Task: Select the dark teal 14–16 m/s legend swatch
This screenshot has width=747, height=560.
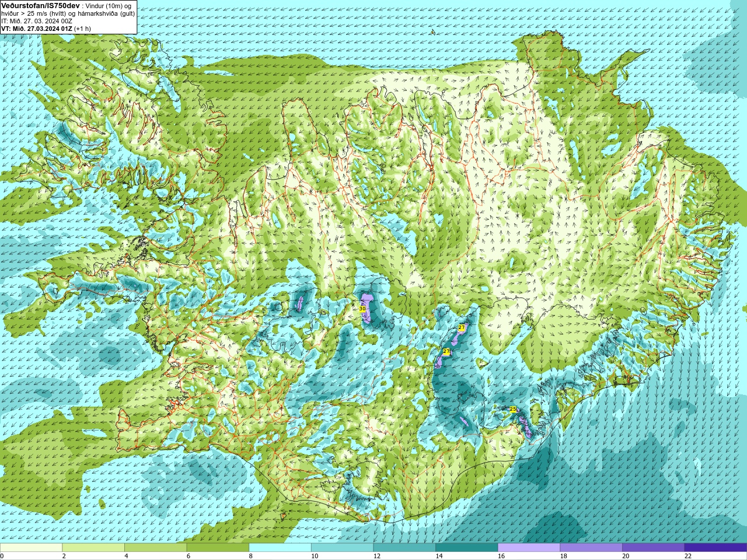Action: [x=467, y=547]
